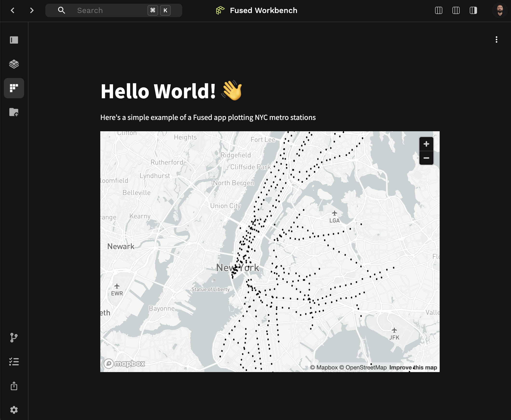Open the settings gear icon
511x420 pixels.
pos(14,410)
